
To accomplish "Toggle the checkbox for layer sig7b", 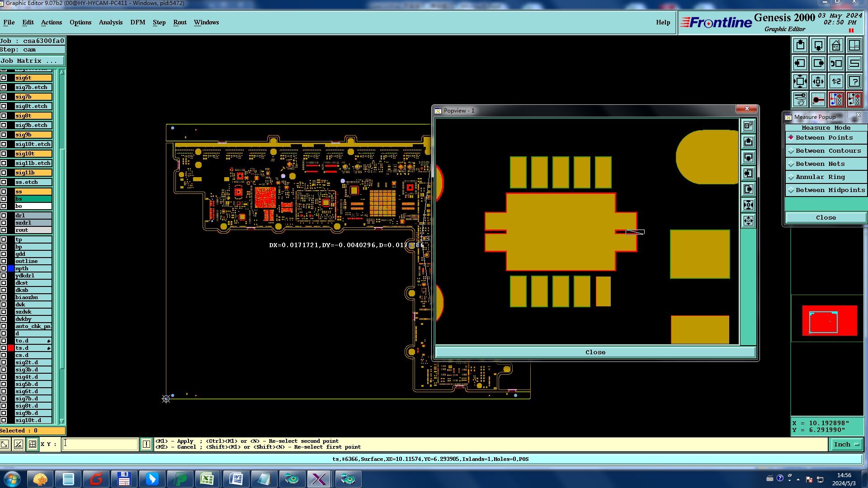I will pyautogui.click(x=4, y=97).
